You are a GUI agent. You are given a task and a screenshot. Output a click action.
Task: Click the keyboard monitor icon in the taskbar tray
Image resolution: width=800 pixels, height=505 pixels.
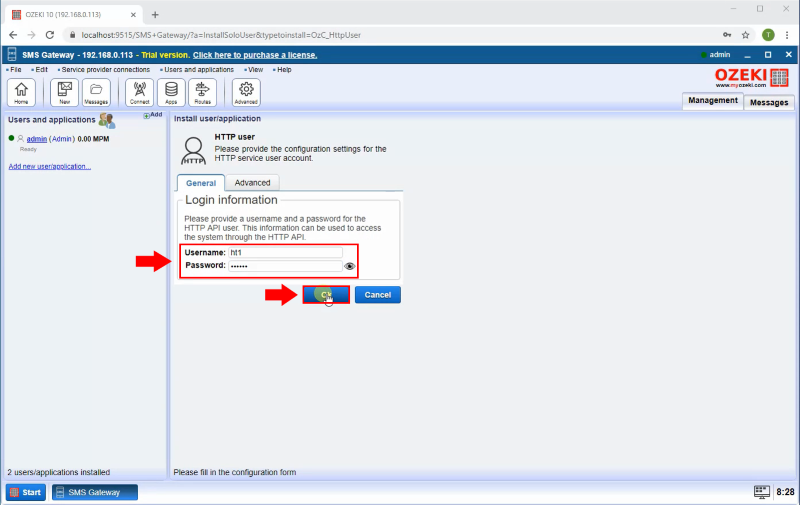click(x=761, y=492)
